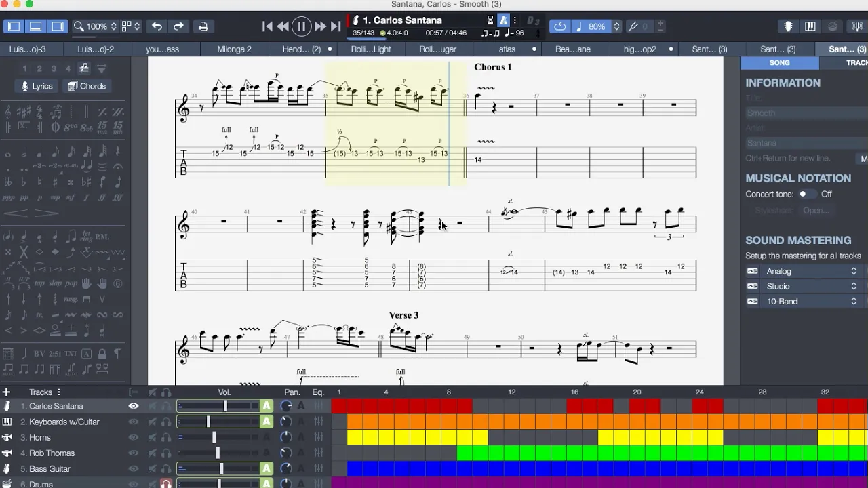Viewport: 868px width, 488px height.
Task: Click the Lyrics button
Action: pyautogui.click(x=37, y=86)
